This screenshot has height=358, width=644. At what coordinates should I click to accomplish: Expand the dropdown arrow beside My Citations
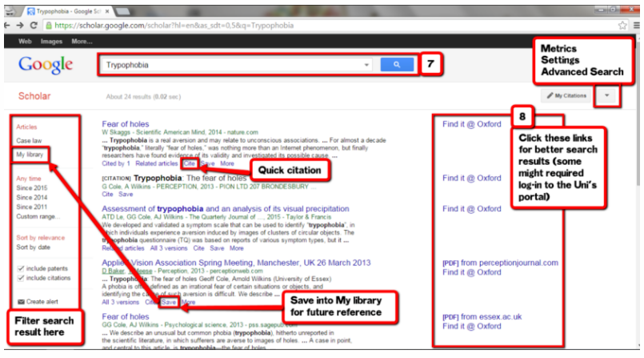point(606,96)
